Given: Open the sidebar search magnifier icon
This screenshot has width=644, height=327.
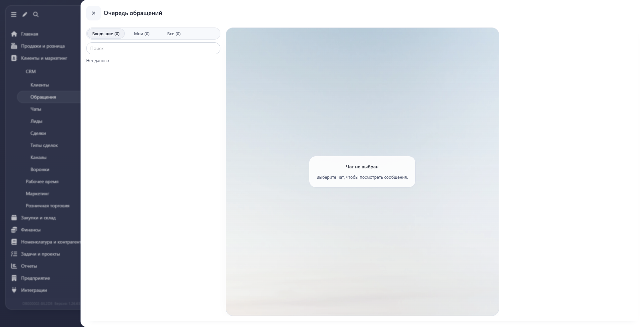Looking at the screenshot, I should click(36, 14).
